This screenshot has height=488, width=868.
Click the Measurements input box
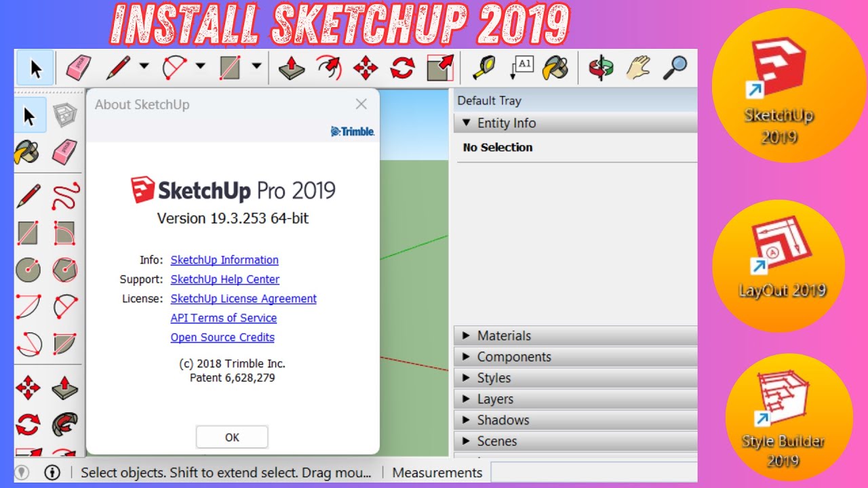coord(593,472)
